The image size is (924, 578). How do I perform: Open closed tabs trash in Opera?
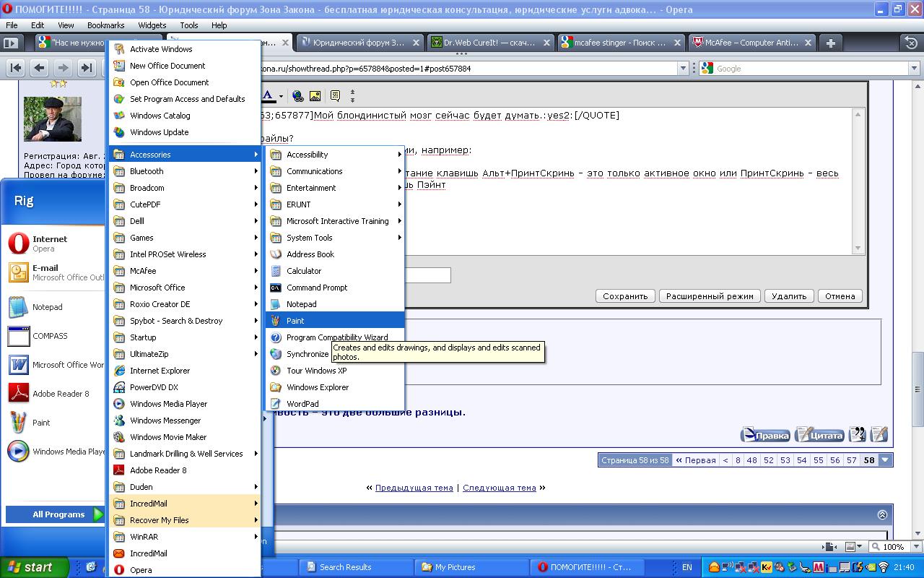(911, 43)
